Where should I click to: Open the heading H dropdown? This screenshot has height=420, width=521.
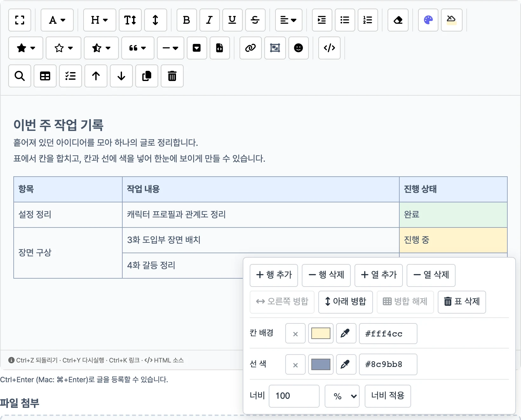pyautogui.click(x=100, y=20)
